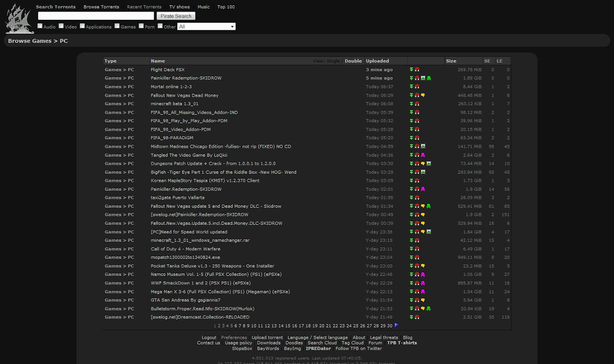Image resolution: width=614 pixels, height=364 pixels.
Task: Open the magnet link for Call of Duty 4
Action: coord(416,249)
